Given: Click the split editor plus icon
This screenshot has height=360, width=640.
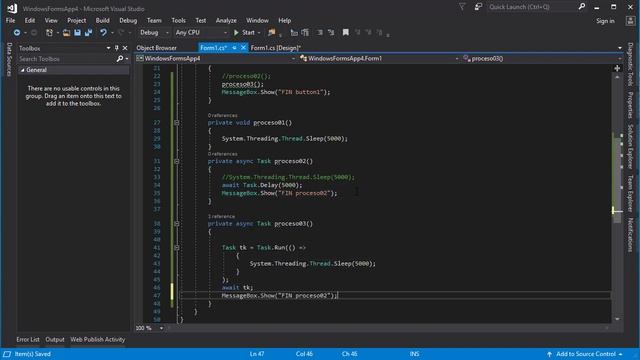Looking at the screenshot, I should click(x=617, y=68).
